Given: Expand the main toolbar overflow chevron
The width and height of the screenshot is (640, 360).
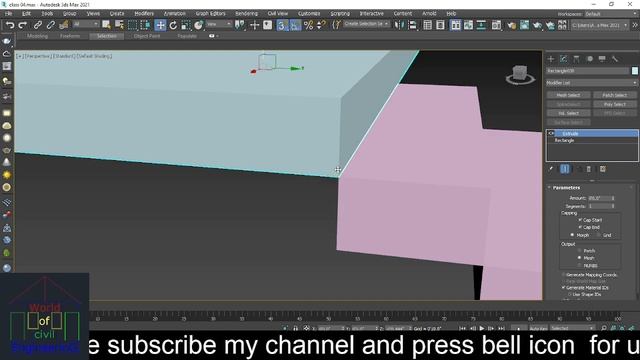Looking at the screenshot, I should click(x=635, y=25).
